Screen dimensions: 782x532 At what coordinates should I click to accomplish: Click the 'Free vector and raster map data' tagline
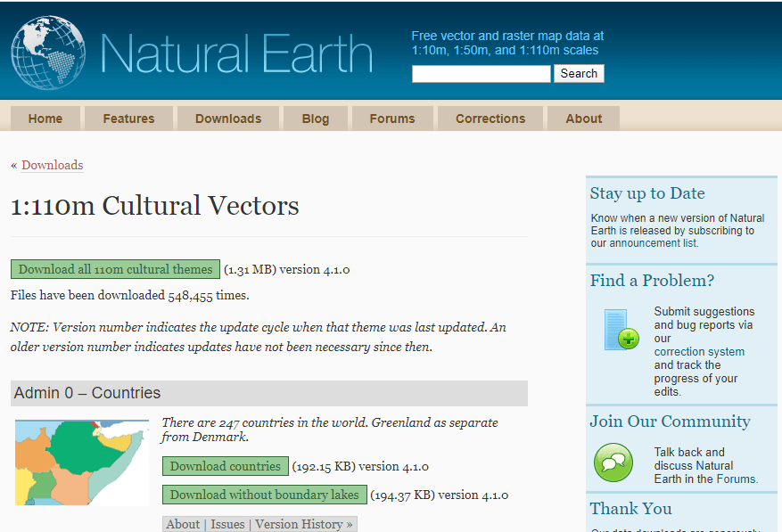click(507, 43)
